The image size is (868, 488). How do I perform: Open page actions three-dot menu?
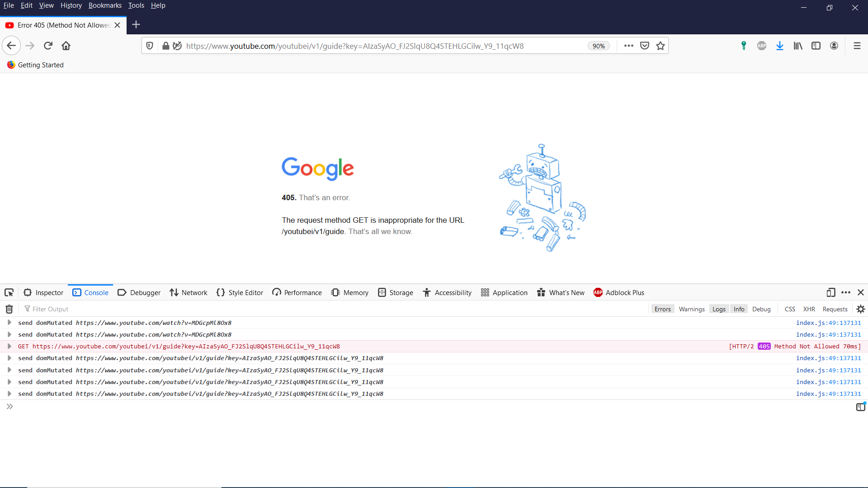628,46
